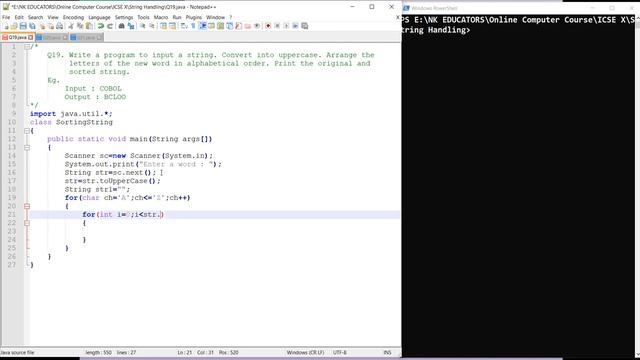Toggle show all characters
The height and width of the screenshot is (360, 640).
point(193,26)
